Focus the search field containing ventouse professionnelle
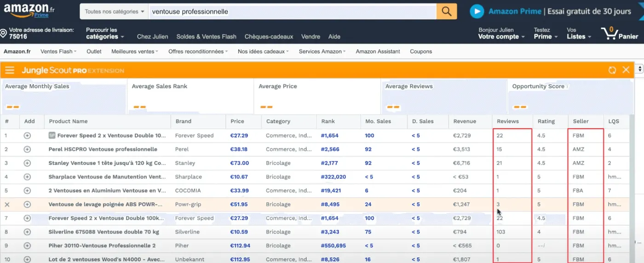The height and width of the screenshot is (263, 644). (x=292, y=12)
